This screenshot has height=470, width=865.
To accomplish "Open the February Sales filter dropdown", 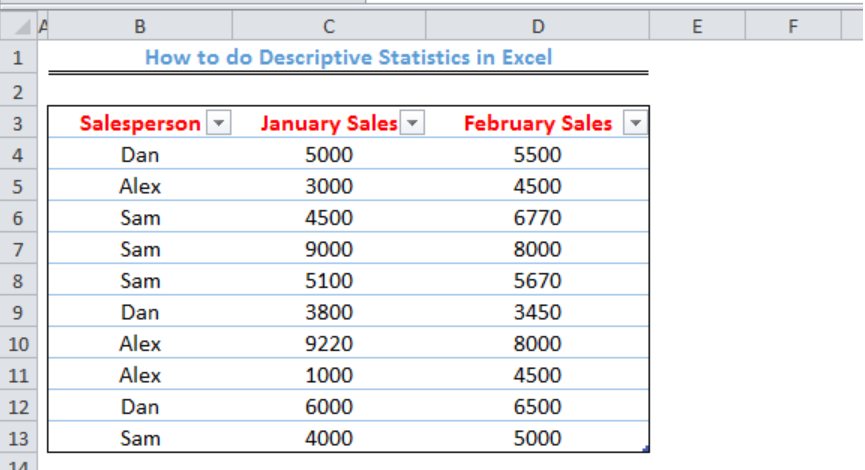I will (636, 122).
